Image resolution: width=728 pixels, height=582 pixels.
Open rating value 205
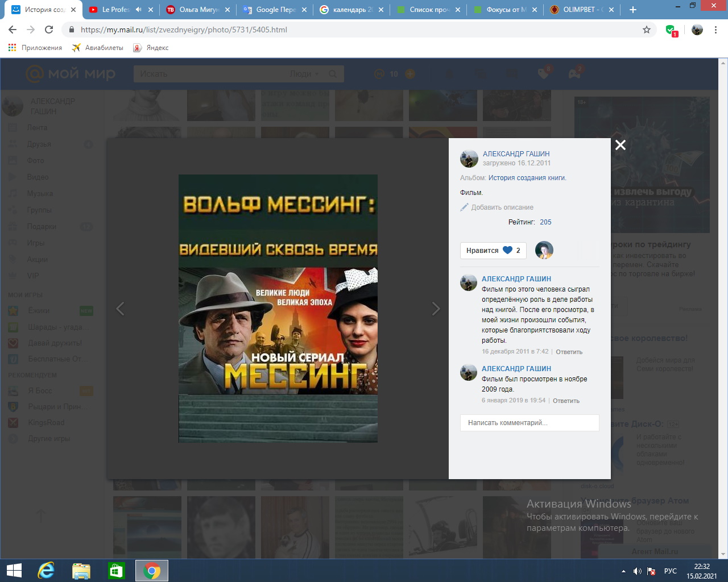click(x=545, y=222)
